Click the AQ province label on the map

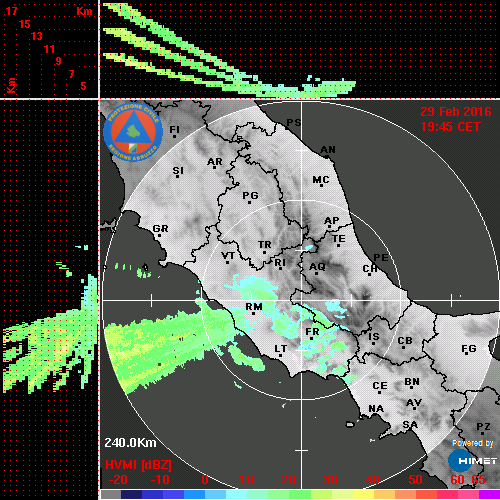coord(317,267)
